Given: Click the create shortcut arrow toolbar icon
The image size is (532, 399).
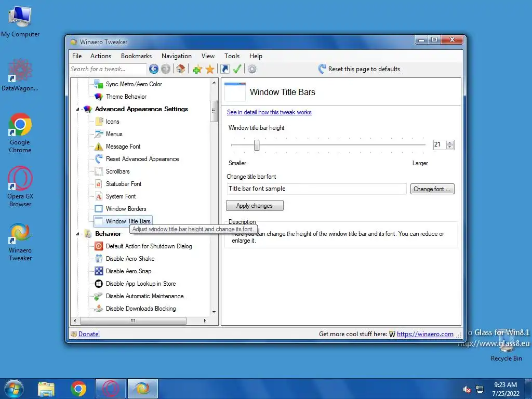Looking at the screenshot, I should click(x=224, y=69).
